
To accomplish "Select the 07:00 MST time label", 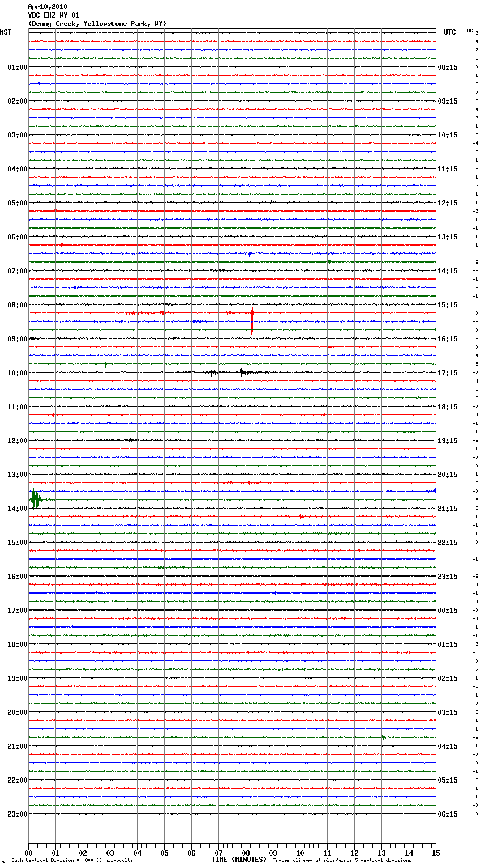I will (18, 271).
